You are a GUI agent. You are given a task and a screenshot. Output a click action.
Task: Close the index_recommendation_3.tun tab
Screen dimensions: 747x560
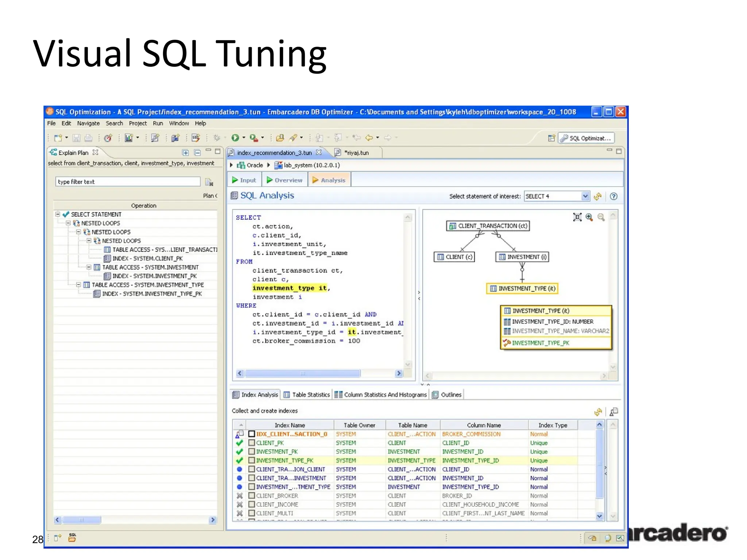(319, 152)
